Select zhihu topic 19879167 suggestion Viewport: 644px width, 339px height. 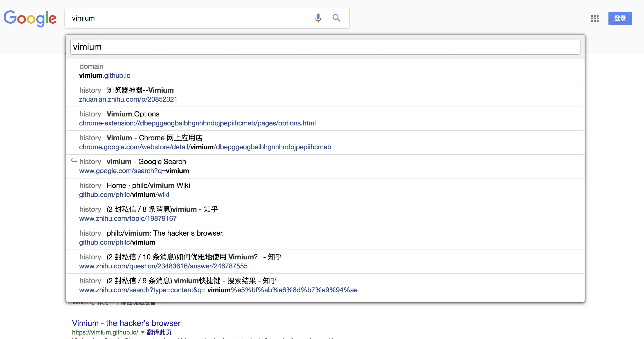tap(128, 218)
